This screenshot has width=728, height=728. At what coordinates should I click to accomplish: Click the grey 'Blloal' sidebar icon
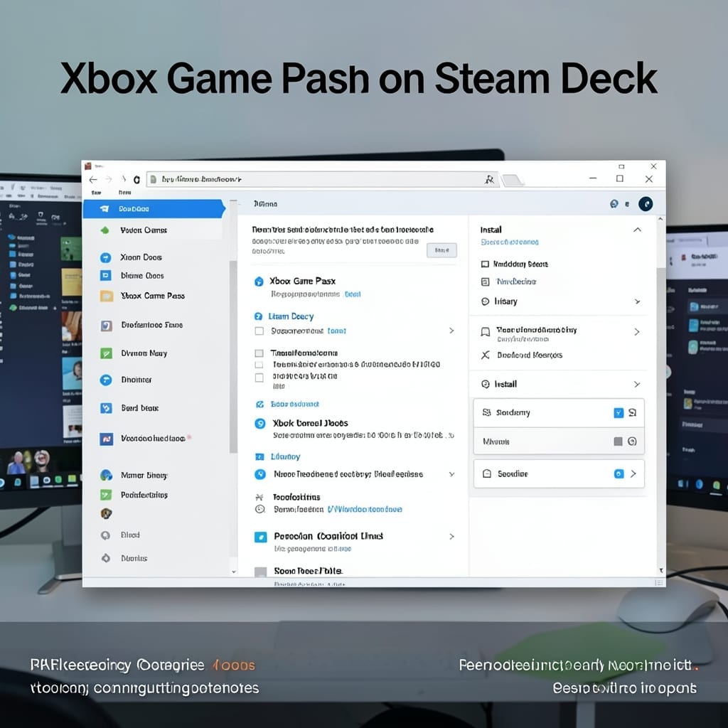(106, 535)
